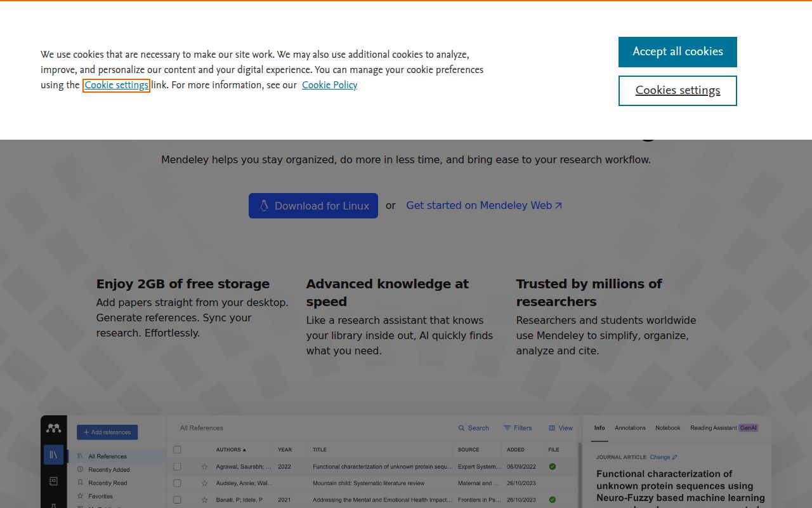Click Download for Linux button

[313, 206]
